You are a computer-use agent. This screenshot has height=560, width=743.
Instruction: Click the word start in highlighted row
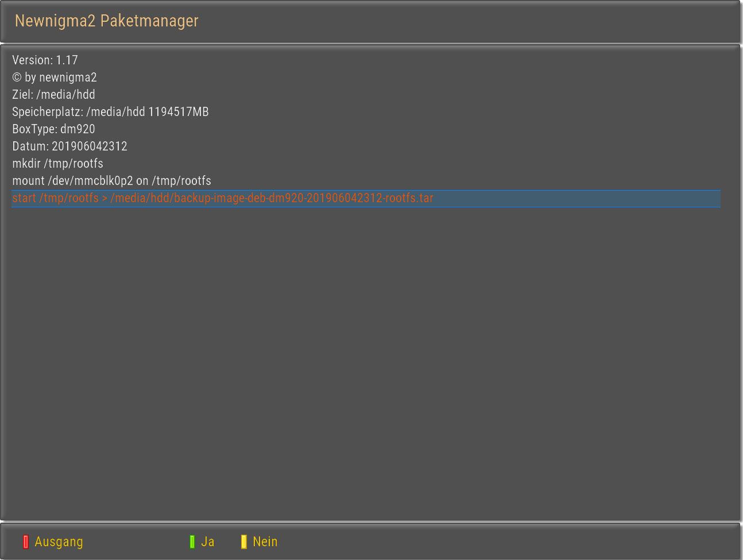tap(24, 198)
